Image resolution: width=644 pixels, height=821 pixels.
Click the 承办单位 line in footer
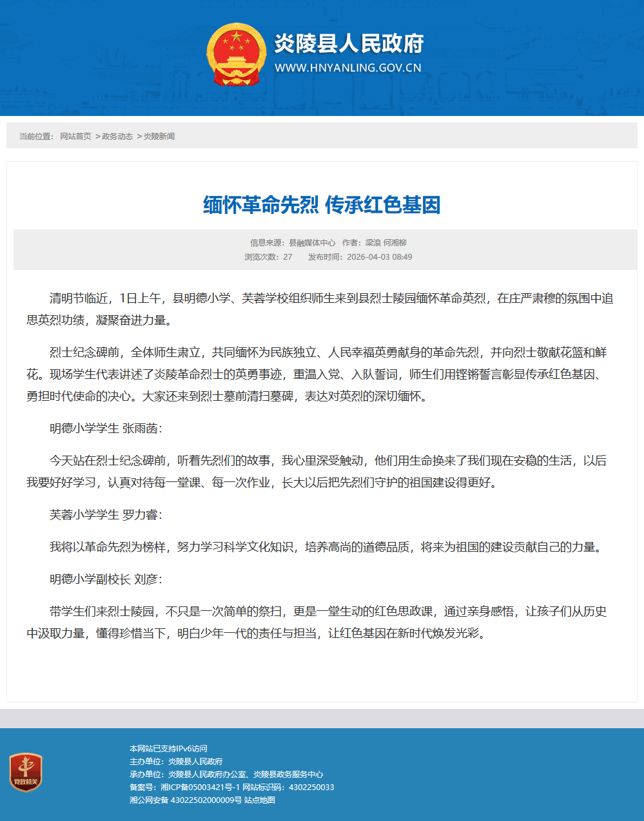(226, 775)
